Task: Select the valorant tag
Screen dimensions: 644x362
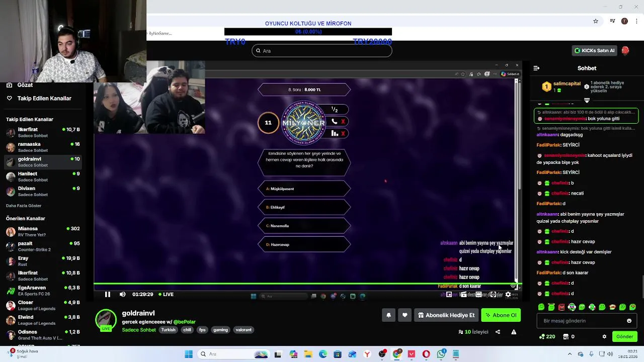Action: 244,330
